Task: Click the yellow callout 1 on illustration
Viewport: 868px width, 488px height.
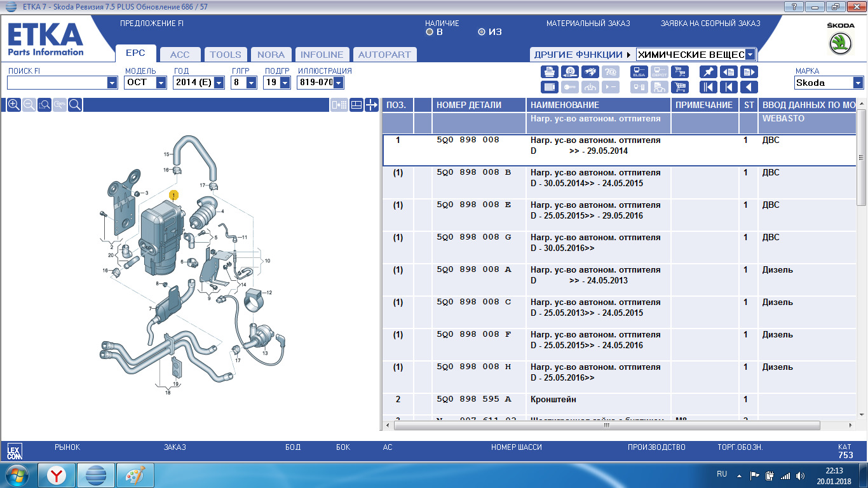Action: (x=173, y=195)
